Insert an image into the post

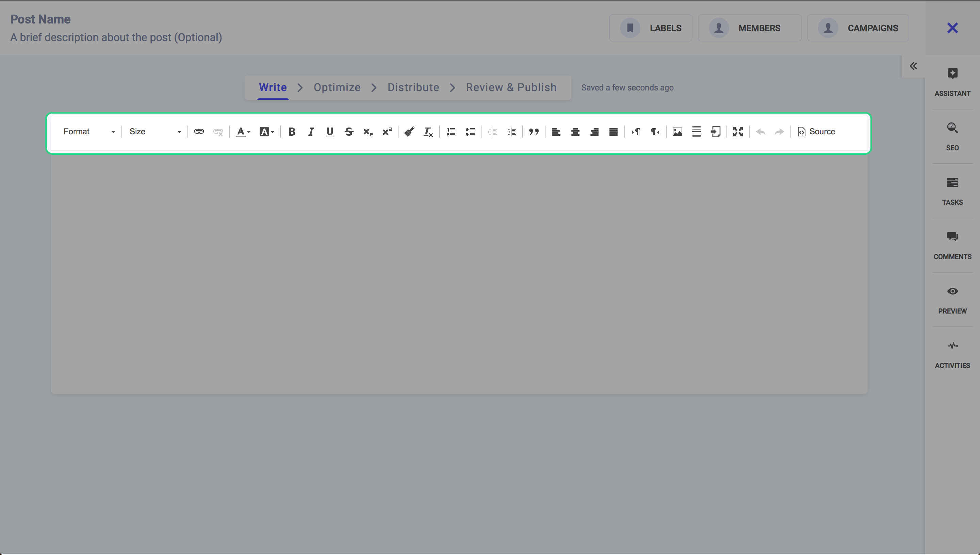[677, 132]
